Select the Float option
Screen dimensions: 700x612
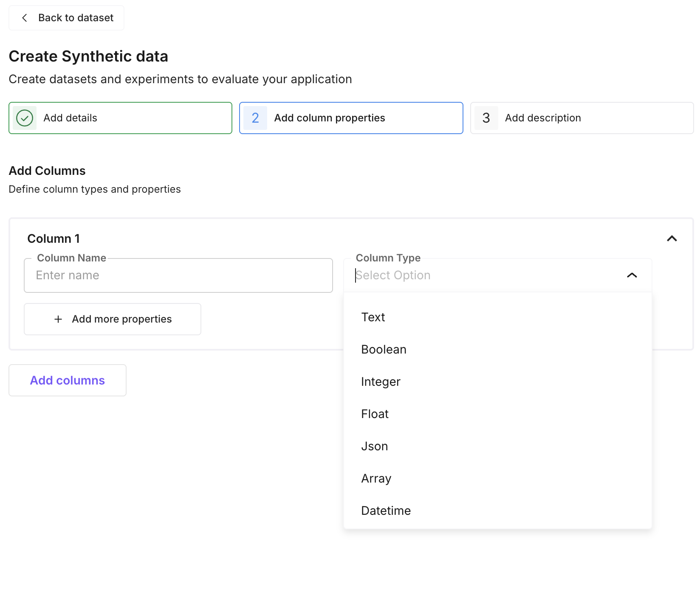(x=375, y=414)
